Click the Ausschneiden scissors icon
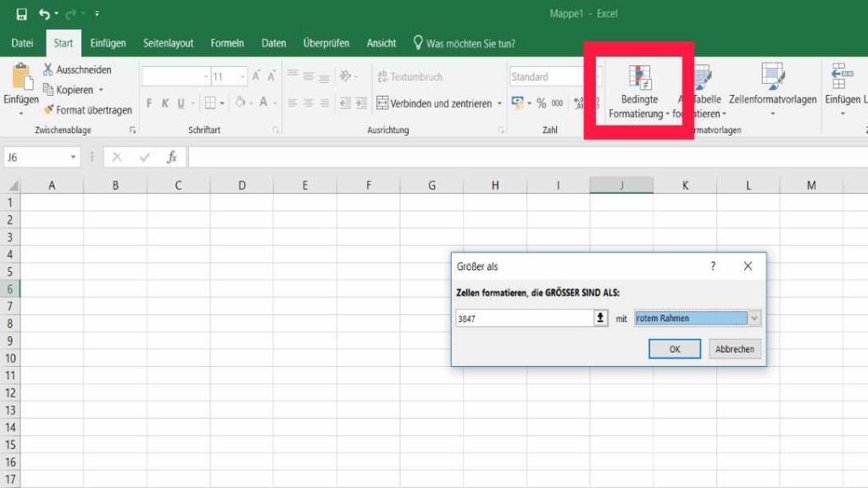The height and width of the screenshot is (488, 868). click(x=48, y=69)
